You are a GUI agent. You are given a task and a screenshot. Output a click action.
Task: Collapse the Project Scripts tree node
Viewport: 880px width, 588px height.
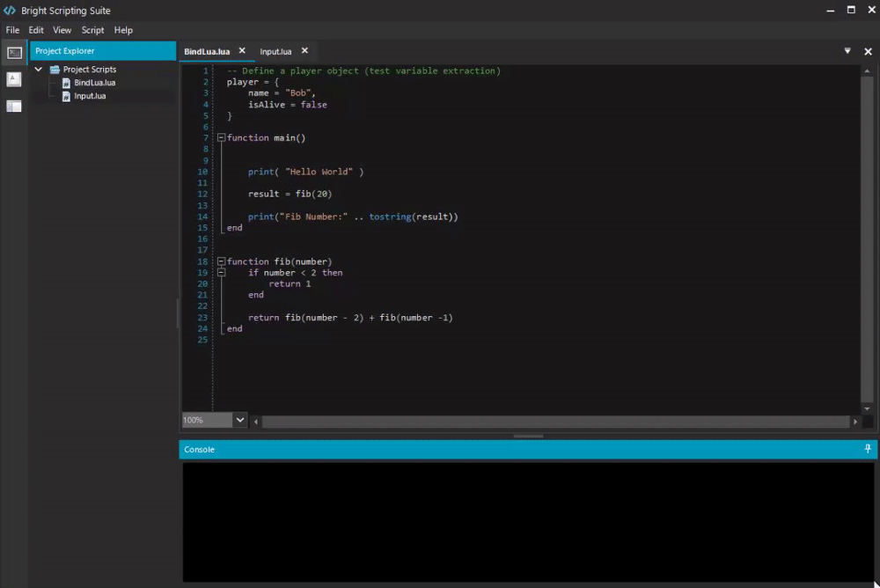pyautogui.click(x=38, y=69)
